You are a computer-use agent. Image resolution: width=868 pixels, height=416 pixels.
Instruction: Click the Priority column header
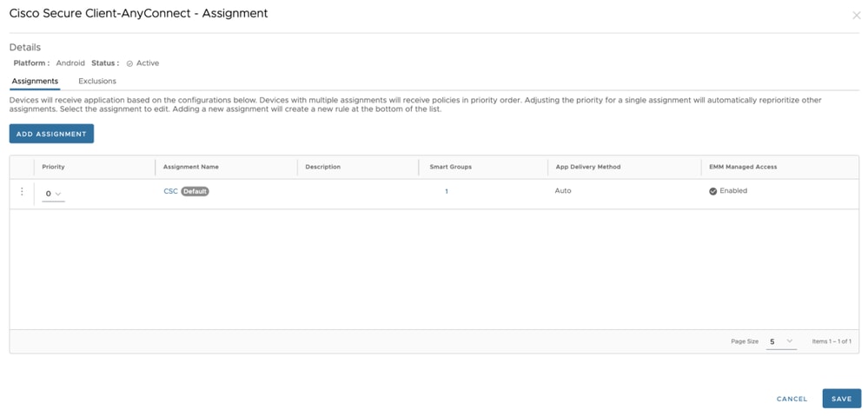pyautogui.click(x=54, y=167)
